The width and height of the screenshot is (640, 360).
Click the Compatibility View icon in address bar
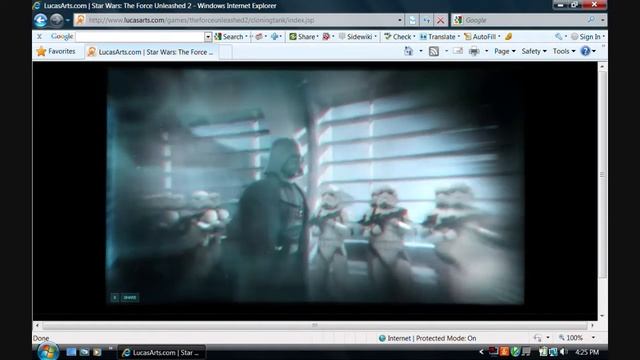click(x=413, y=20)
